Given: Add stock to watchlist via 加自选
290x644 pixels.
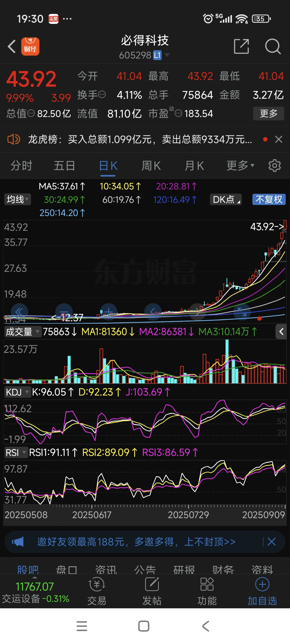Looking at the screenshot, I should 262,592.
